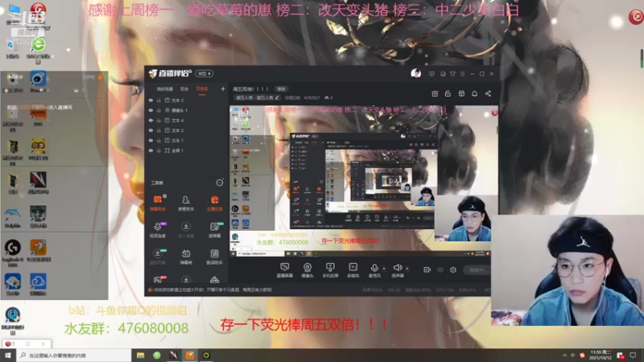Expand the speaker device dropdown arrow
Screen dimensions: 644x362
407,269
